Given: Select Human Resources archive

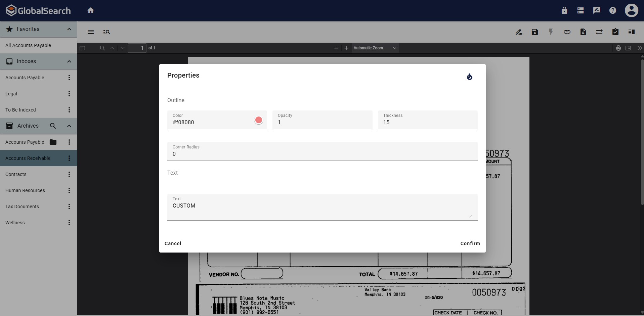Looking at the screenshot, I should point(25,190).
